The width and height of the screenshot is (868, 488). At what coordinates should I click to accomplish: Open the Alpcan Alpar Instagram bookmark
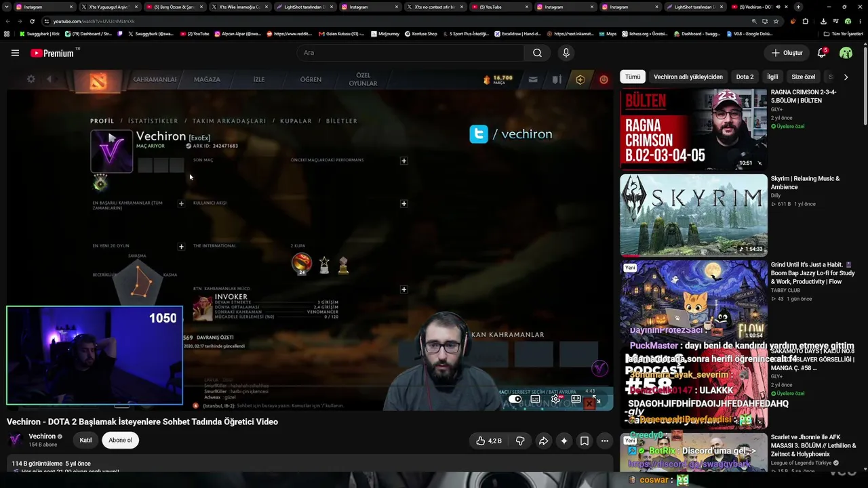point(237,33)
